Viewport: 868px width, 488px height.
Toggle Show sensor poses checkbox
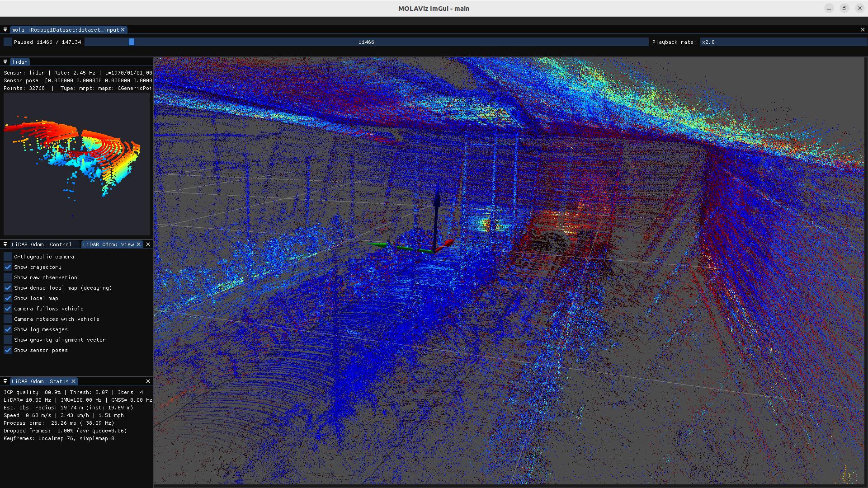8,350
